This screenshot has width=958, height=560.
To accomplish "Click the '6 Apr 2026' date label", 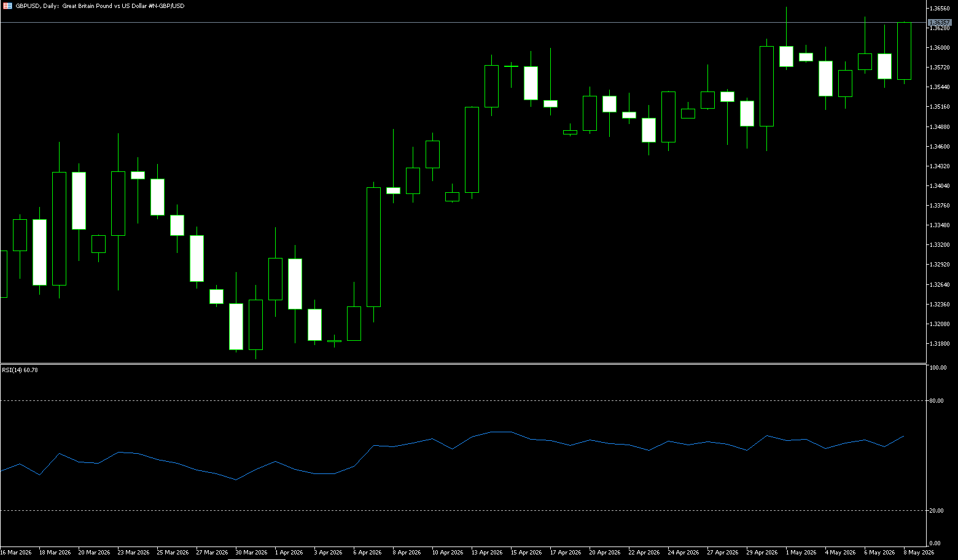I will click(367, 552).
